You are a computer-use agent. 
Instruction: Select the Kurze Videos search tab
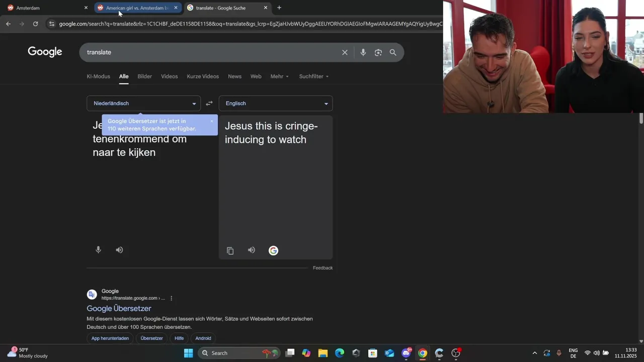coord(203,76)
